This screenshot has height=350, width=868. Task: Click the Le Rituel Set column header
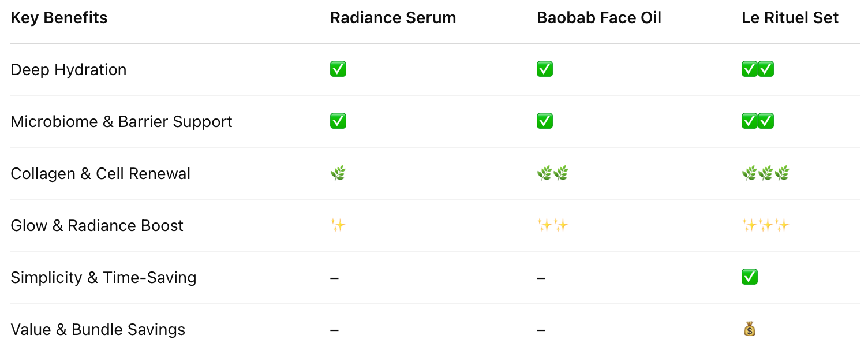pyautogui.click(x=790, y=18)
